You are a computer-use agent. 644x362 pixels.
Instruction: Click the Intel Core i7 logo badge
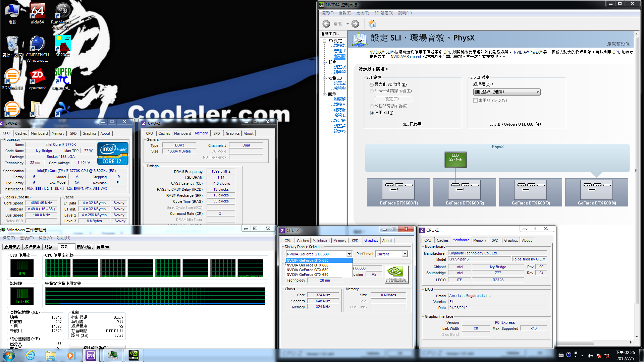pyautogui.click(x=113, y=154)
